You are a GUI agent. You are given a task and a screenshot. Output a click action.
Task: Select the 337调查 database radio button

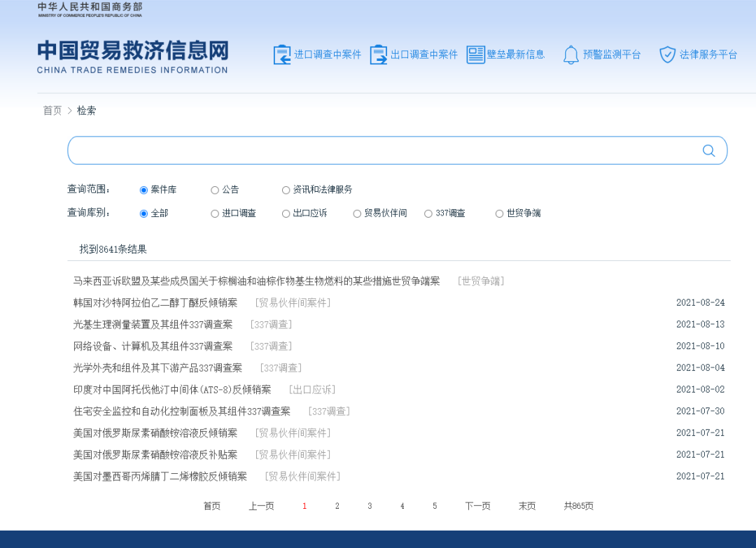(x=428, y=213)
